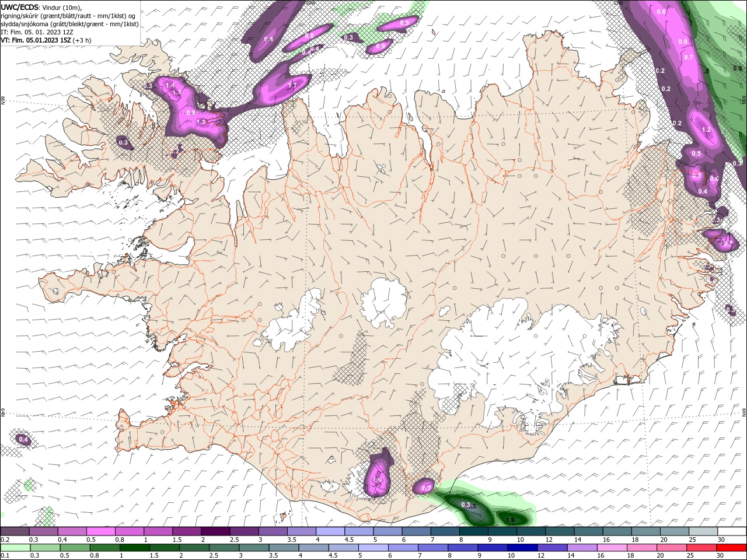The height and width of the screenshot is (560, 747).
Task: Select the upper legend swatch spanning 6–7
Action: (416, 531)
